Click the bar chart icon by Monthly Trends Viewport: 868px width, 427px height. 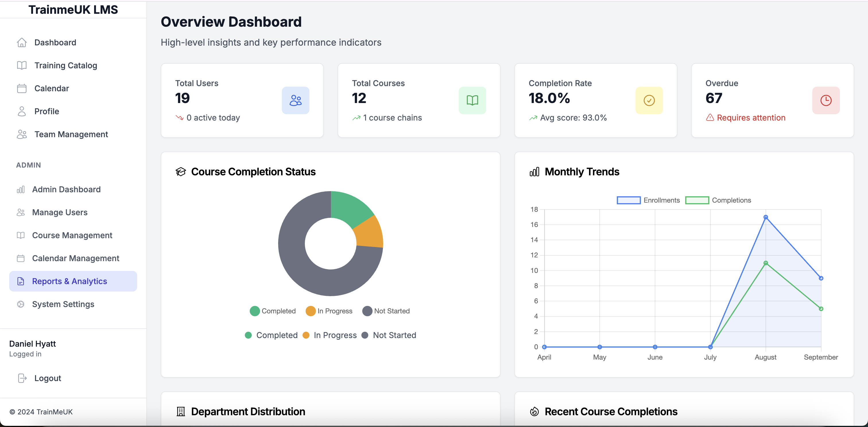(x=534, y=172)
